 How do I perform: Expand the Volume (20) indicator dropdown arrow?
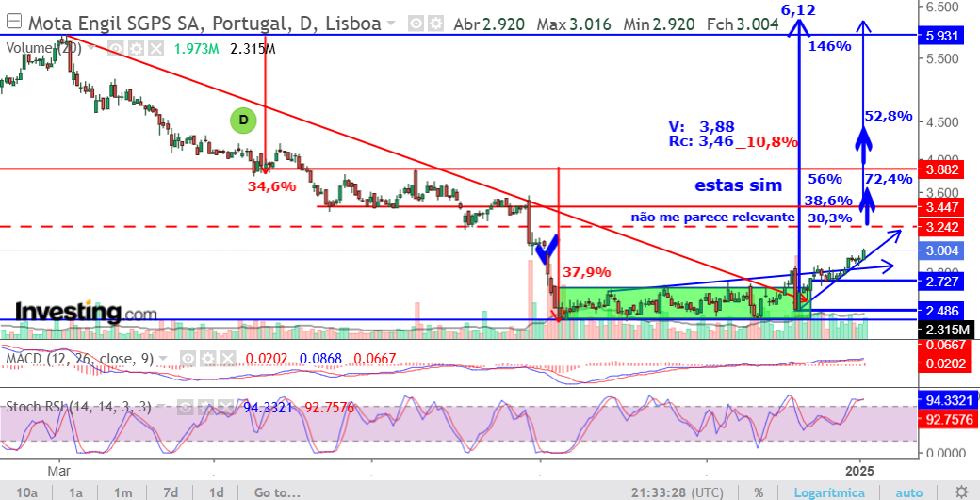click(90, 48)
